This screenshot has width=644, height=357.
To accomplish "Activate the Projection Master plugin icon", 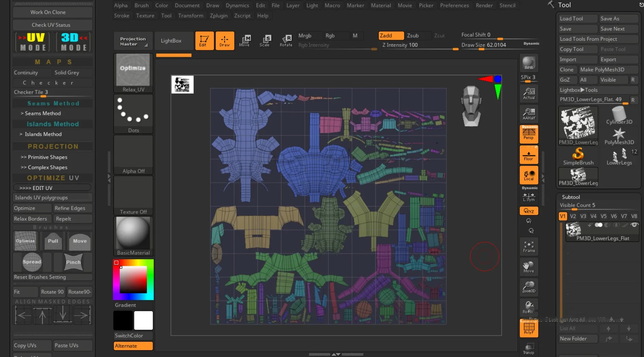I will pos(133,40).
